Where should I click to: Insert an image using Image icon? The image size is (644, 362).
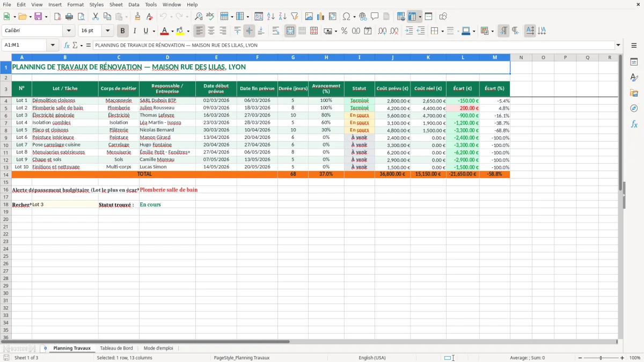(309, 17)
